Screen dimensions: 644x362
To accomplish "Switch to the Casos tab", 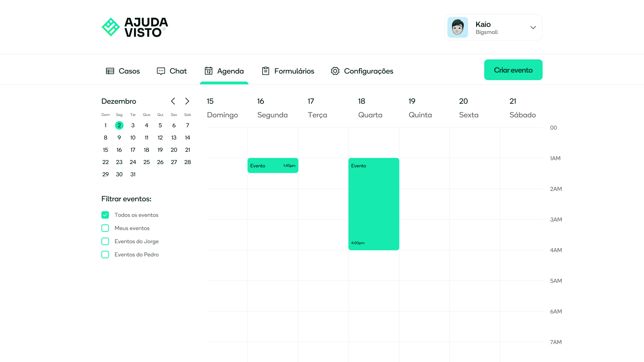I will click(129, 71).
